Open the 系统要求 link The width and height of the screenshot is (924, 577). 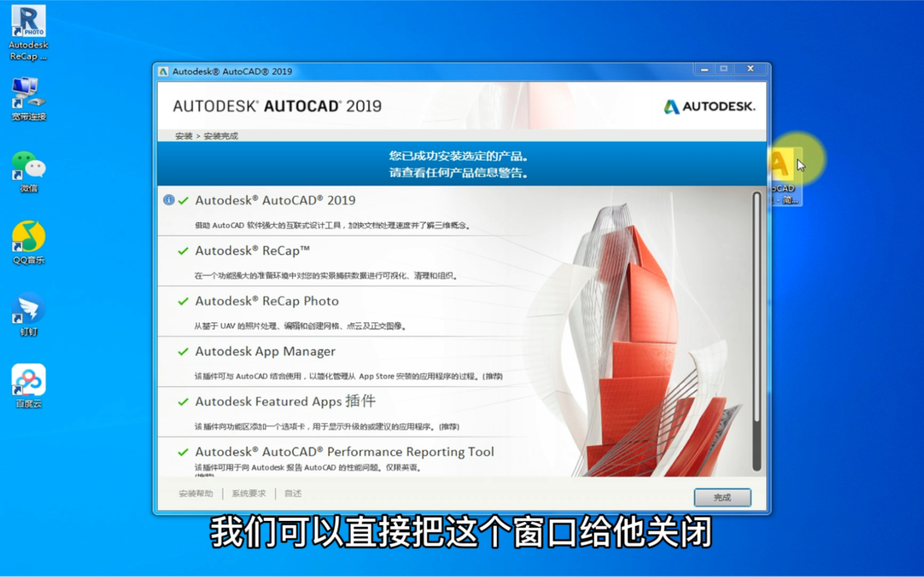click(x=249, y=493)
